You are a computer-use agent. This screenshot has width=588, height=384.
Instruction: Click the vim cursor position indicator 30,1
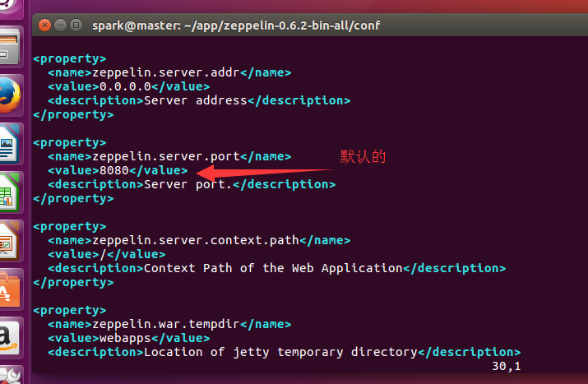click(x=507, y=366)
